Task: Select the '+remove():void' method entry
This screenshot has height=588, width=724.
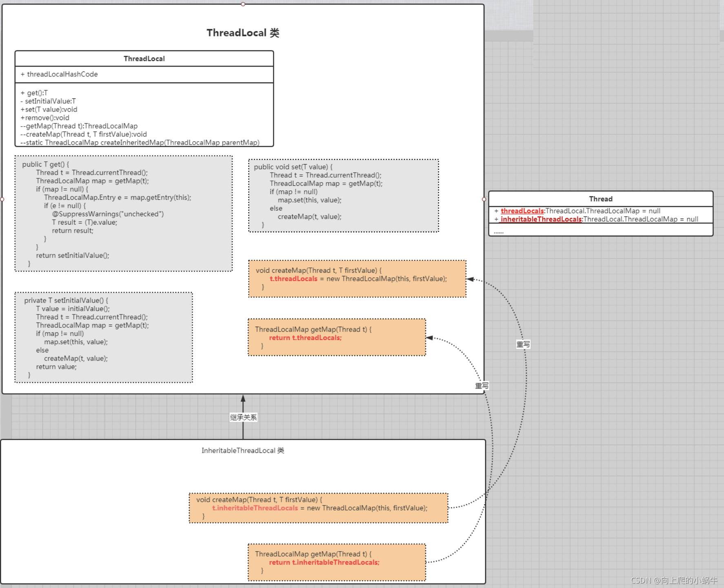Action: click(x=45, y=118)
